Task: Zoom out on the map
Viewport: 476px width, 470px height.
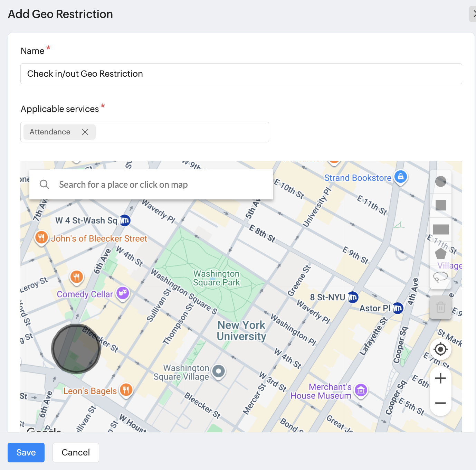Action: coord(440,403)
